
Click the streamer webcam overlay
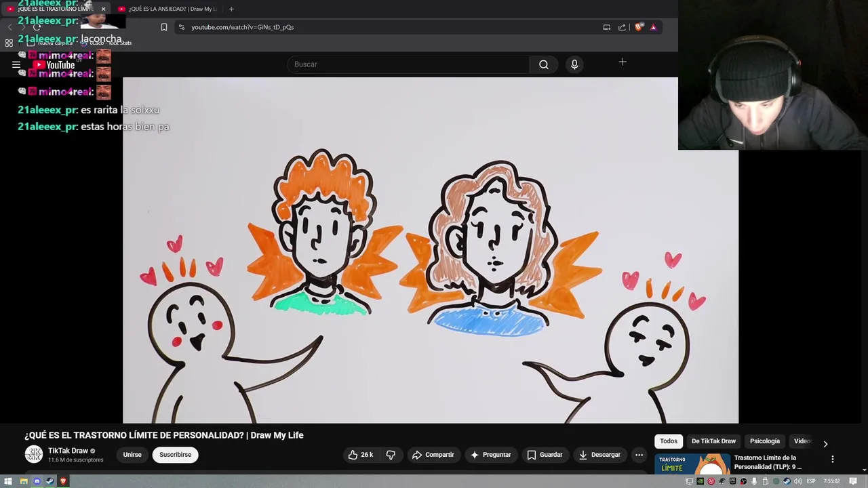(x=773, y=75)
